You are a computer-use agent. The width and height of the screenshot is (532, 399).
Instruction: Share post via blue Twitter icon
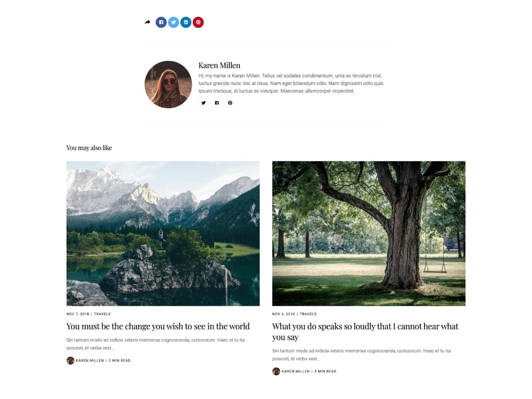173,22
